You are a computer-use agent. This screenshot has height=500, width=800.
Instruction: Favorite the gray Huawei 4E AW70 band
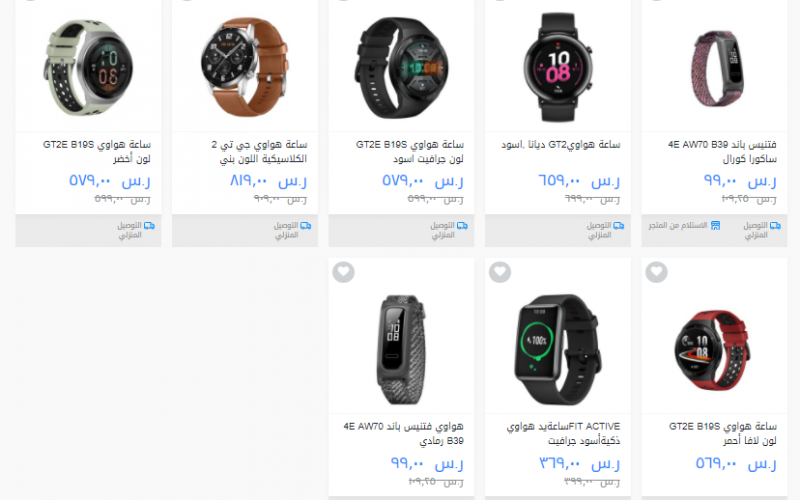click(x=343, y=272)
